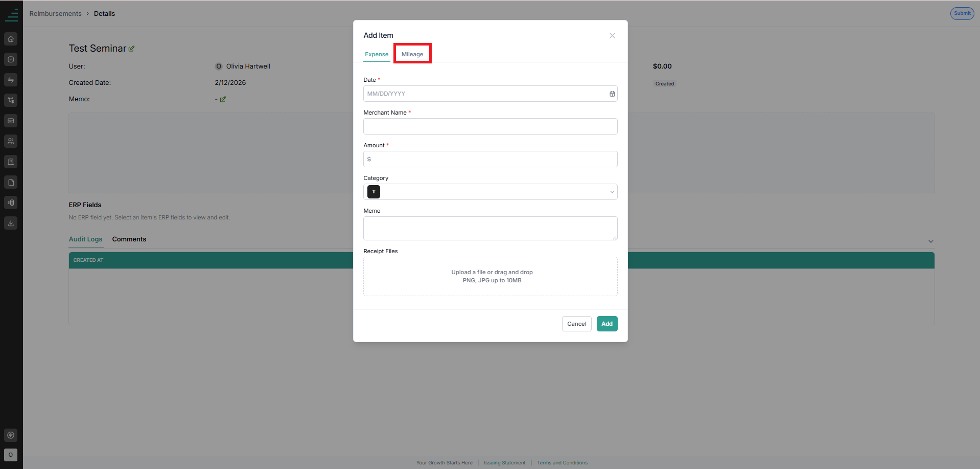Open the download icon in sidebar

[x=11, y=223]
